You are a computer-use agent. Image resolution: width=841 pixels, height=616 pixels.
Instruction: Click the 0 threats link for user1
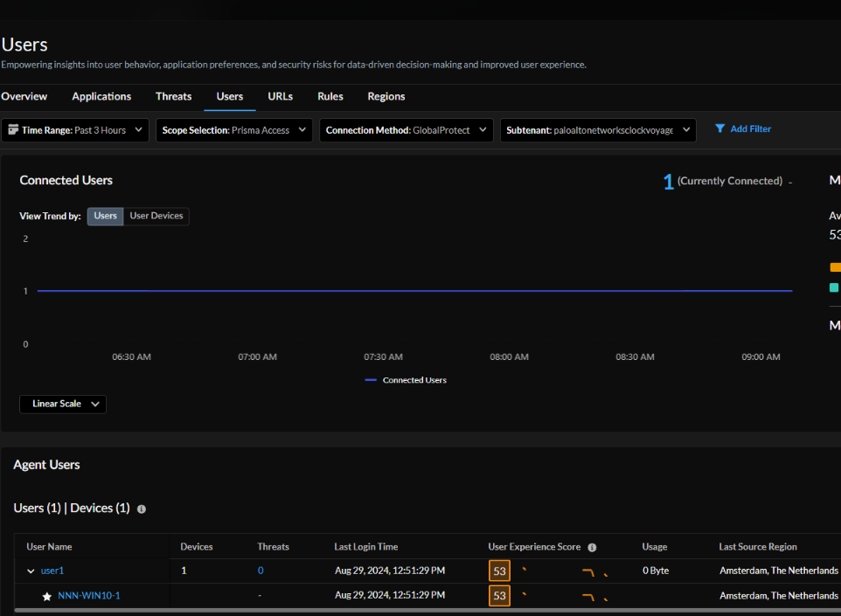[261, 571]
